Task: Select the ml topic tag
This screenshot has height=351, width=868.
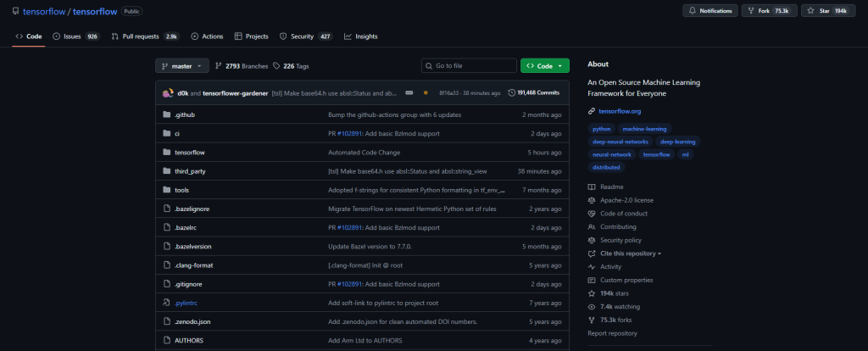Action: tap(685, 154)
